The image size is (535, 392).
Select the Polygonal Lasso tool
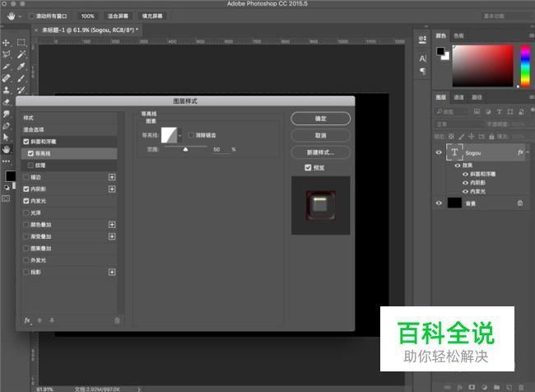[x=6, y=54]
